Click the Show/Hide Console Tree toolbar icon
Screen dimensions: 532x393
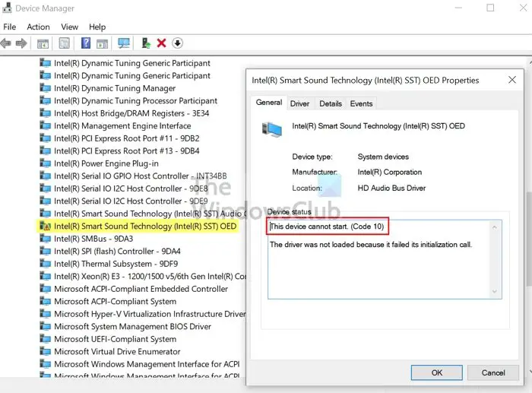pos(43,43)
